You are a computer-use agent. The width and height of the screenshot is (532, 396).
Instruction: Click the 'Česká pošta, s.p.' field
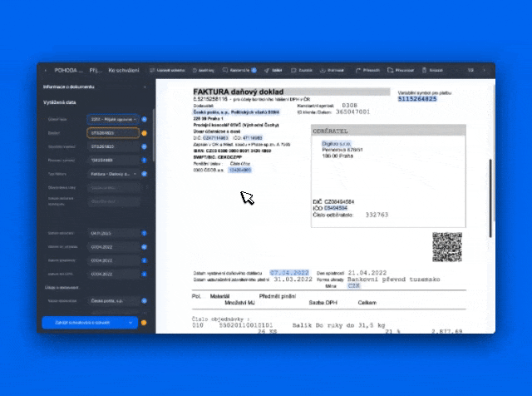tap(114, 301)
